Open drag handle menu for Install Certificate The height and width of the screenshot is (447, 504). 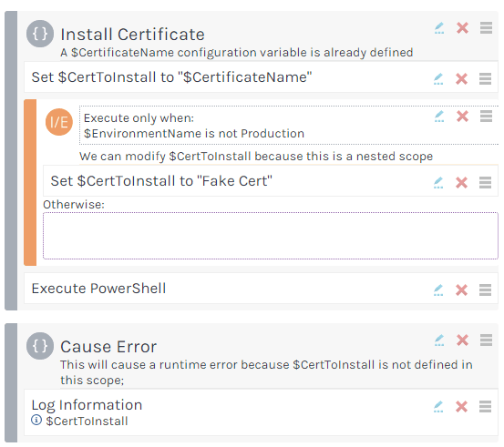486,28
